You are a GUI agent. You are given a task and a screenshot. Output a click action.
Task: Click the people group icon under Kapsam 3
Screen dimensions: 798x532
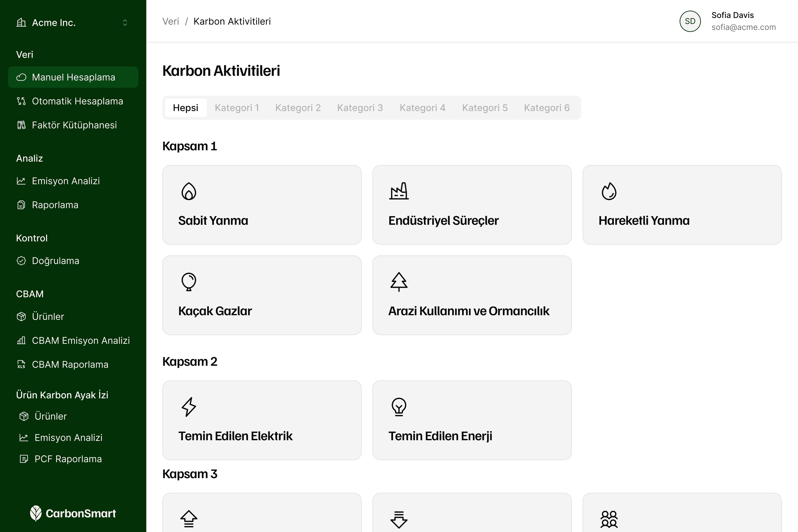point(609,520)
